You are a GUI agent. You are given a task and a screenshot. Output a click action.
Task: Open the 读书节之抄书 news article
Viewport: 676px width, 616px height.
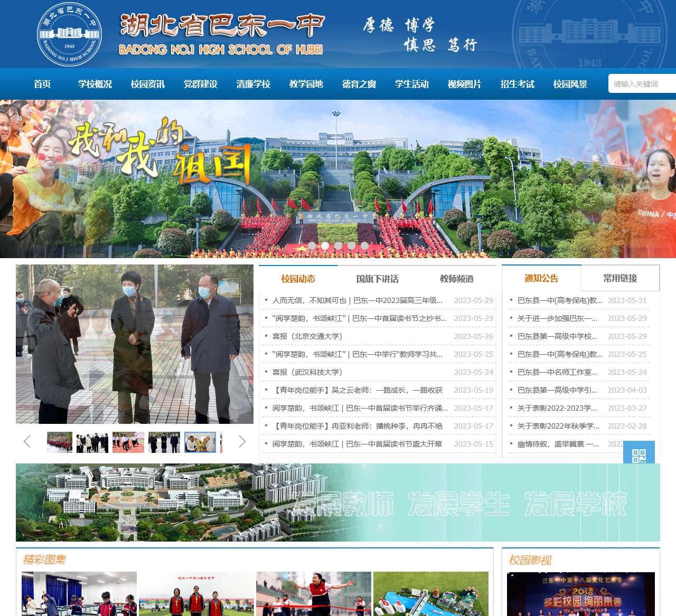360,318
